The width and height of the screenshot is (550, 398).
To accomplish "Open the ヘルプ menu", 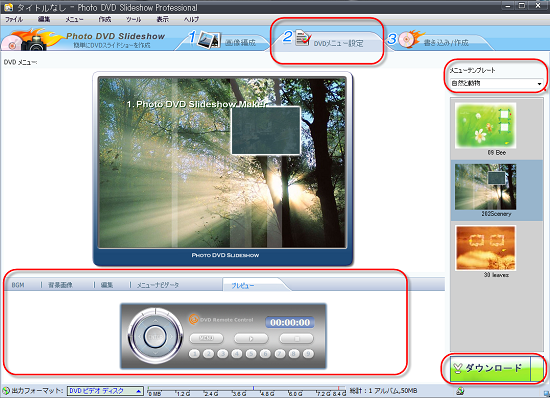I will point(191,20).
